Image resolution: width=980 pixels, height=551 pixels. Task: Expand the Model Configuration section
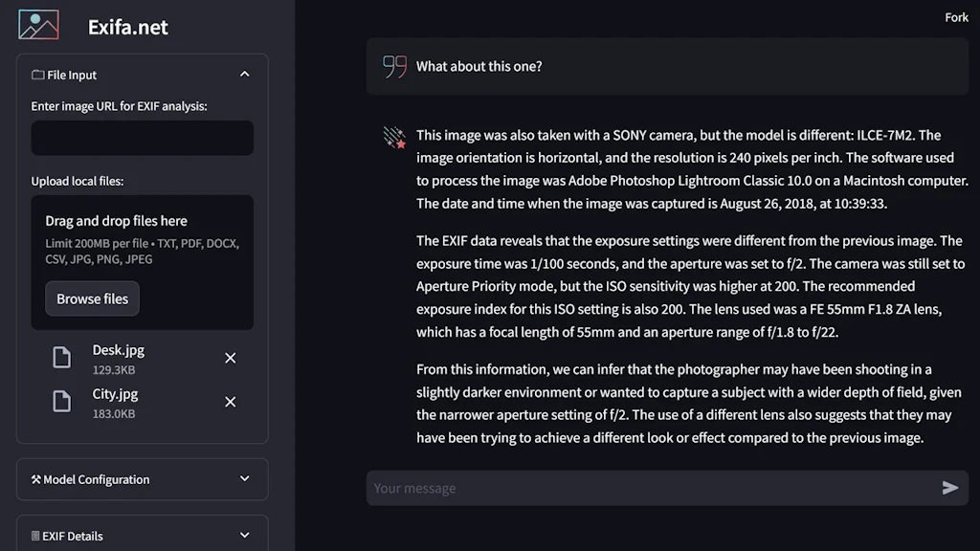(x=244, y=479)
